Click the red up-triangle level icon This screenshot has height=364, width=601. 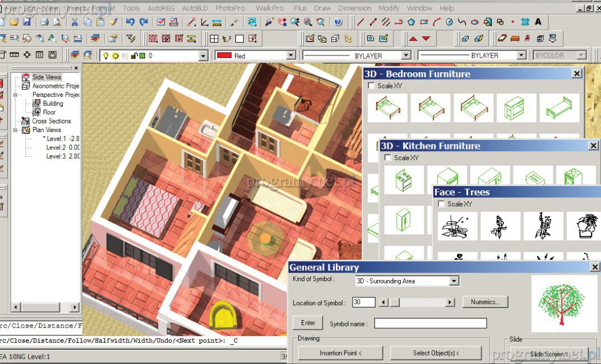pyautogui.click(x=413, y=39)
